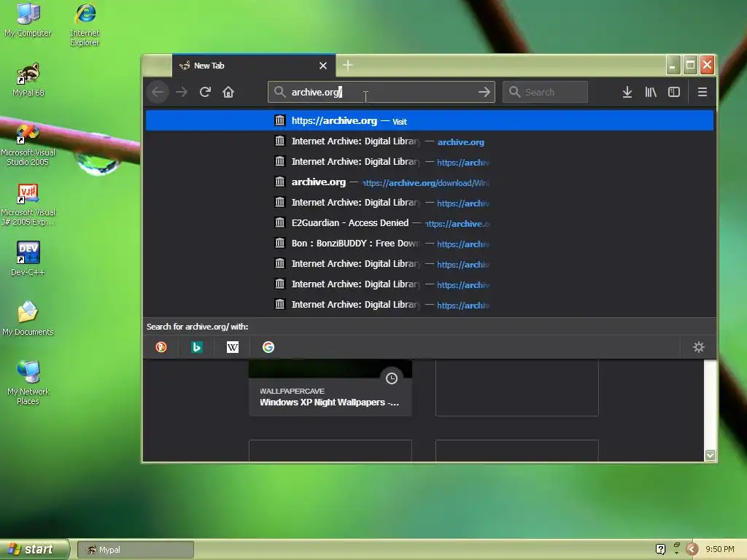Viewport: 747px width, 560px height.
Task: Click the scrollbar down arrow in Mypal
Action: coord(710,455)
